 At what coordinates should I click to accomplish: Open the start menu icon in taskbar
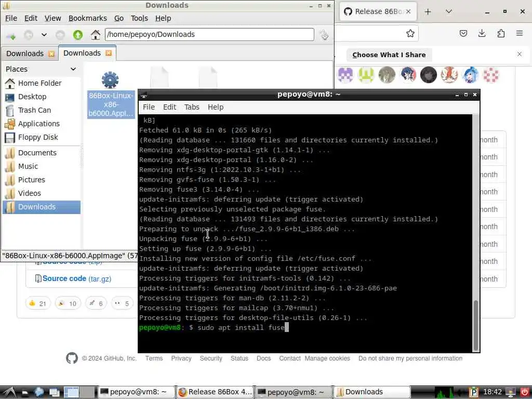[8, 392]
